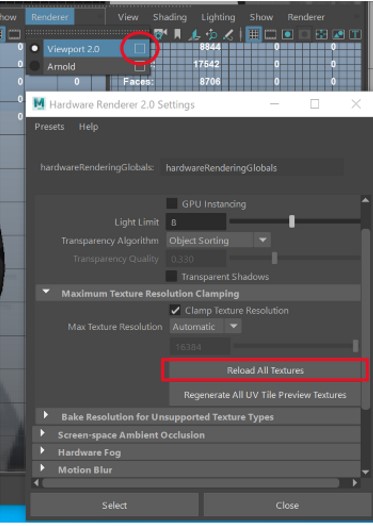The height and width of the screenshot is (526, 373).
Task: Click the Transparency Quality slider handle
Action: [x=275, y=258]
